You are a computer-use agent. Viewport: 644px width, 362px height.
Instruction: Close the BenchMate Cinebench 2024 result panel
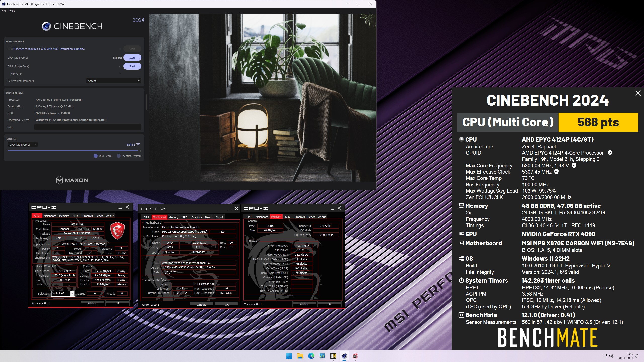tap(638, 93)
